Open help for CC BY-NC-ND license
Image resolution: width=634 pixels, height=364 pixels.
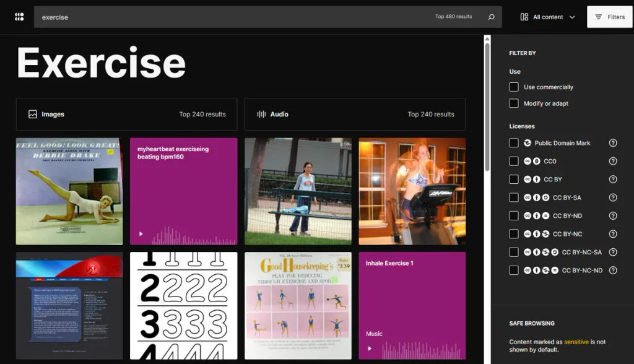613,270
